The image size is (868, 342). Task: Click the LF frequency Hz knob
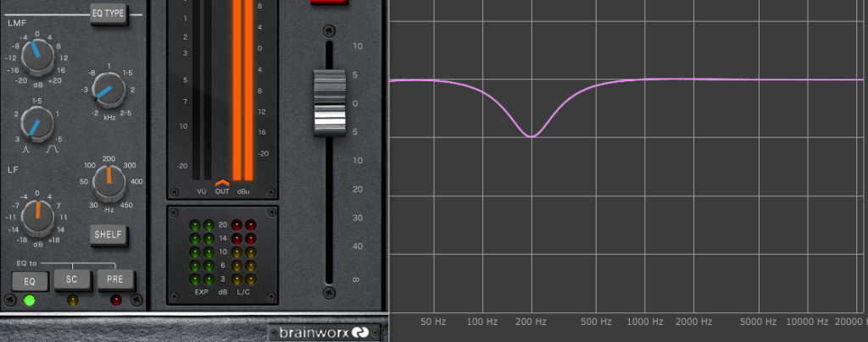coord(108,182)
